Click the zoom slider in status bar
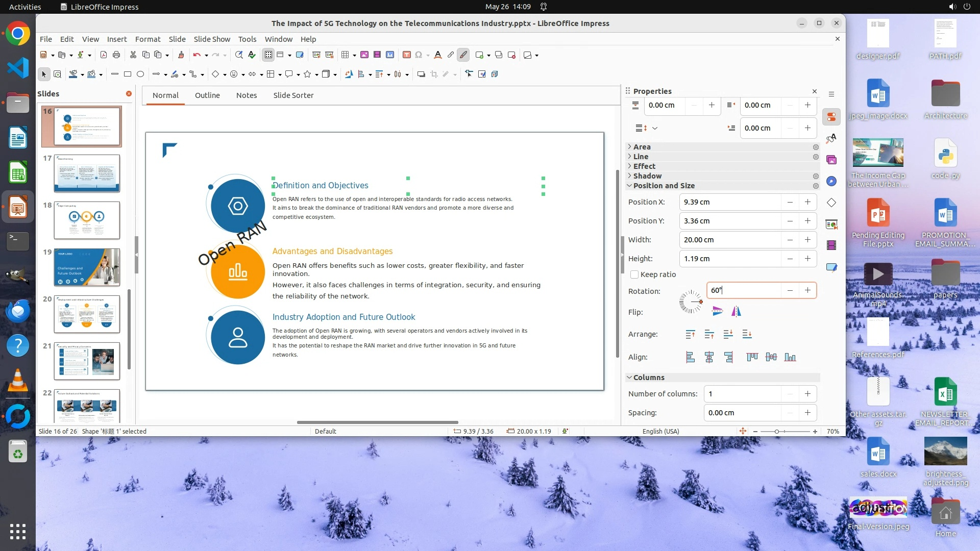 click(777, 432)
